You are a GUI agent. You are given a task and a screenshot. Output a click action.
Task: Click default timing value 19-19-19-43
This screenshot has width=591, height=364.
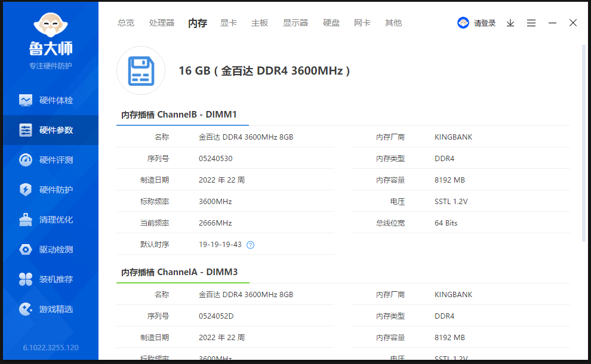(220, 245)
